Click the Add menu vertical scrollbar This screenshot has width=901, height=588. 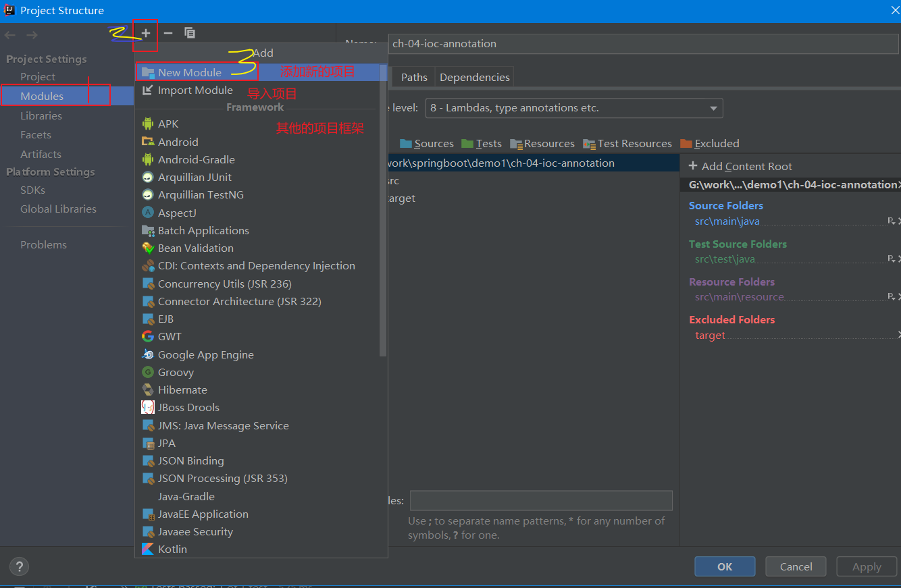tap(383, 210)
